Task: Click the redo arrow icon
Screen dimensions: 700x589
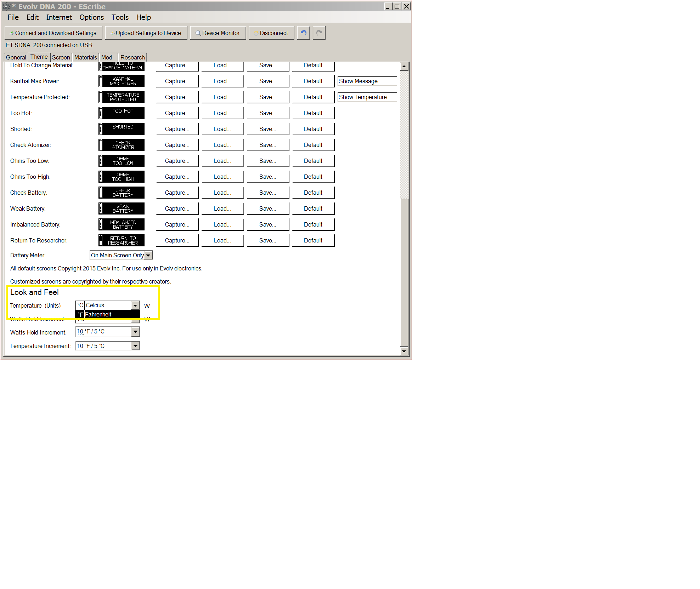Action: point(319,33)
